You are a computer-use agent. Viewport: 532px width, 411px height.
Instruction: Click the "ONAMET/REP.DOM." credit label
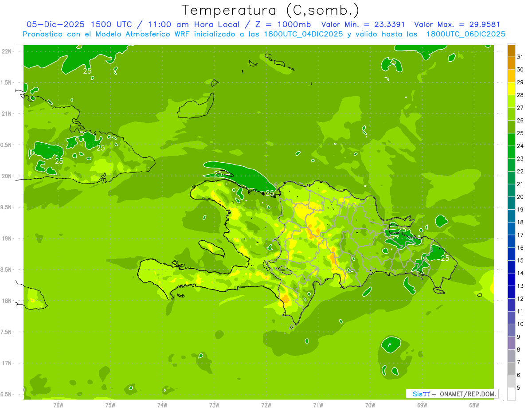pos(469,394)
